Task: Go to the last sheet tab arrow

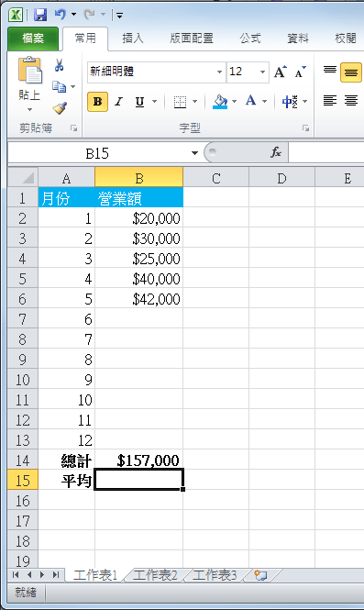Action: pos(56,575)
